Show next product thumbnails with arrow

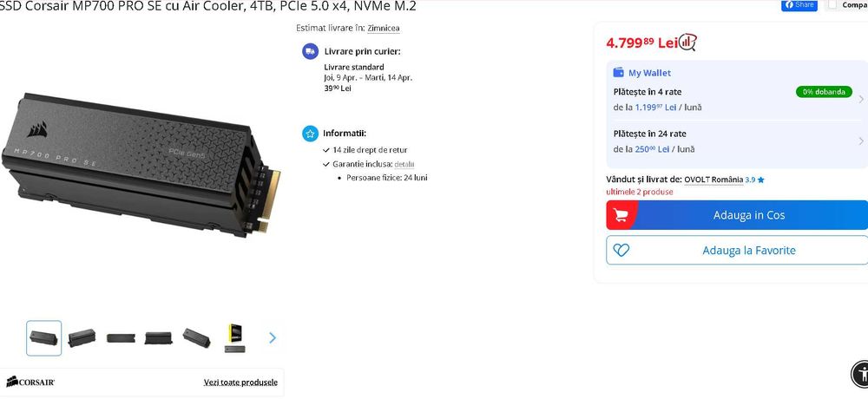(273, 337)
